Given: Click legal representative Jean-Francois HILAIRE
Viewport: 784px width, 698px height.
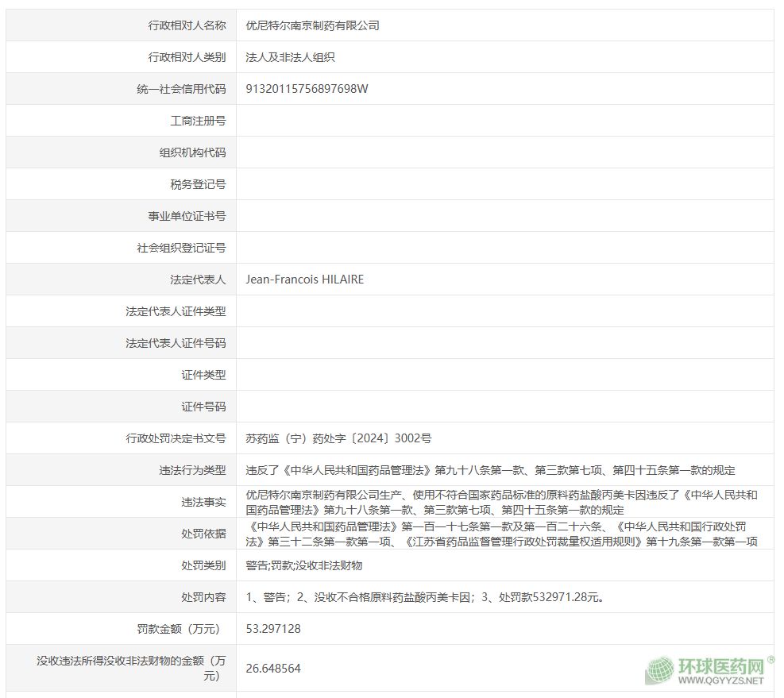Looking at the screenshot, I should click(305, 280).
